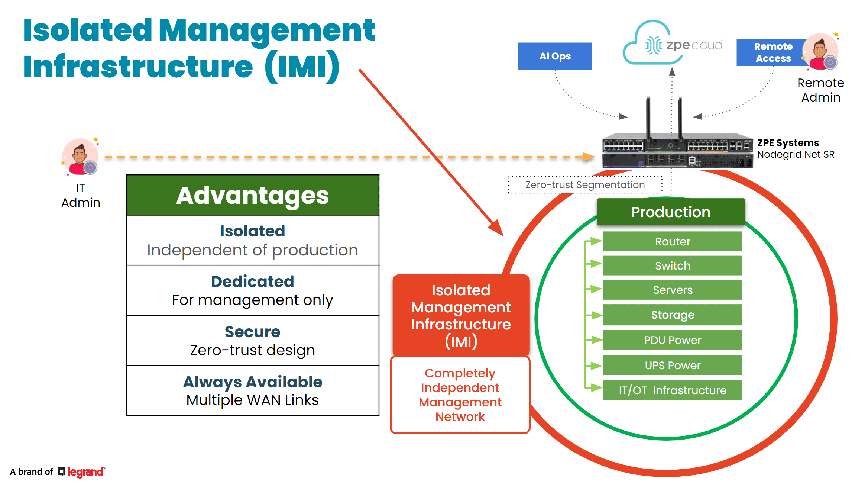This screenshot has height=486, width=868.
Task: Click the legrand logo
Action: pyautogui.click(x=82, y=472)
